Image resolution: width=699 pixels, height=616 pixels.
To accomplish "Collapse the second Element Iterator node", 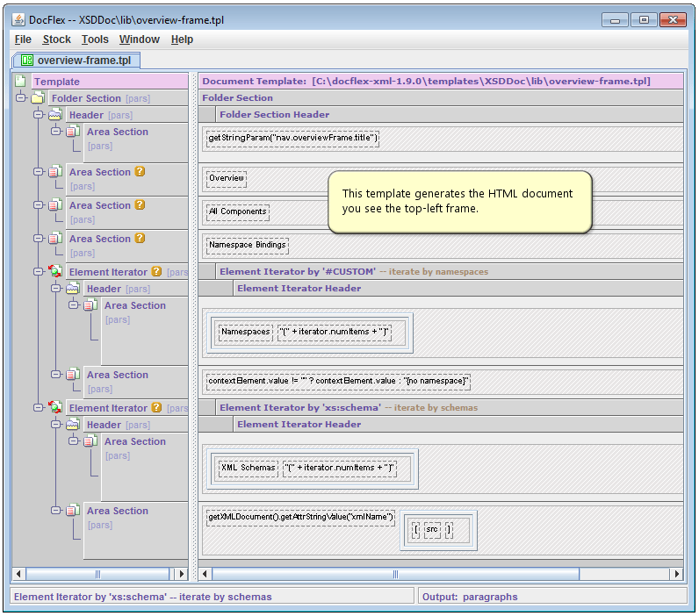I will [x=39, y=408].
